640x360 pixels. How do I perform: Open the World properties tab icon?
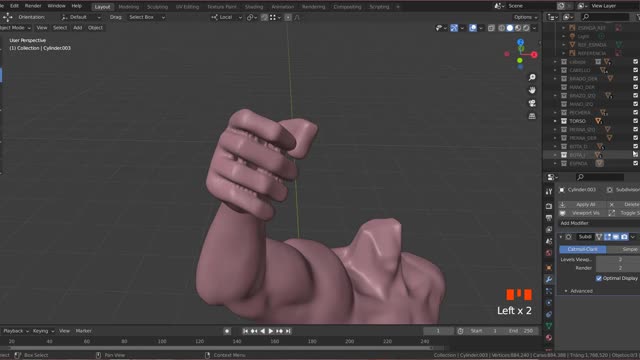(x=549, y=253)
